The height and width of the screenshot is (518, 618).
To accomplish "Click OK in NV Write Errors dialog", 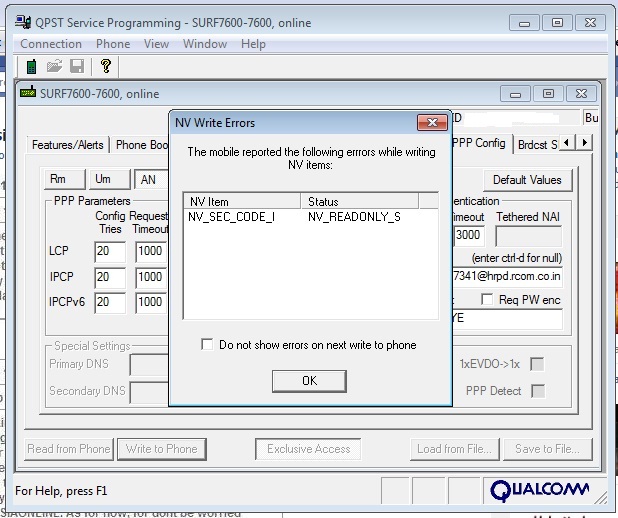I will pos(309,381).
